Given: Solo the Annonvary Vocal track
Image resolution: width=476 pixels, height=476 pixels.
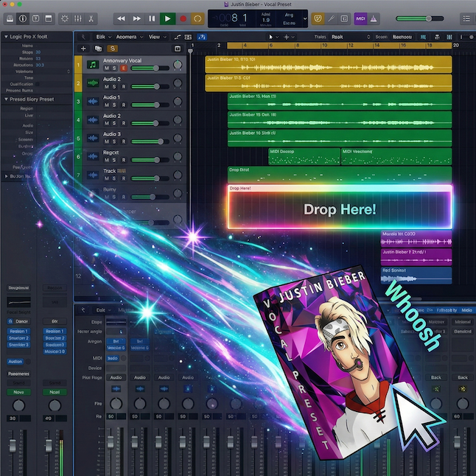Looking at the screenshot, I should pyautogui.click(x=114, y=69).
